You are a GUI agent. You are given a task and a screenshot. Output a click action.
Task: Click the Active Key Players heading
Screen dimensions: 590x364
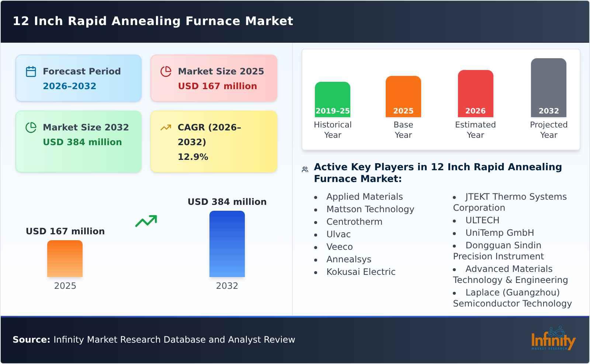[x=438, y=173]
